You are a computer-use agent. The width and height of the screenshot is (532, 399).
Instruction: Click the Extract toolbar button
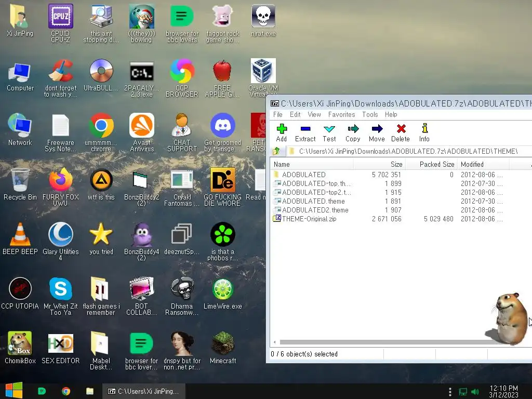click(x=305, y=132)
